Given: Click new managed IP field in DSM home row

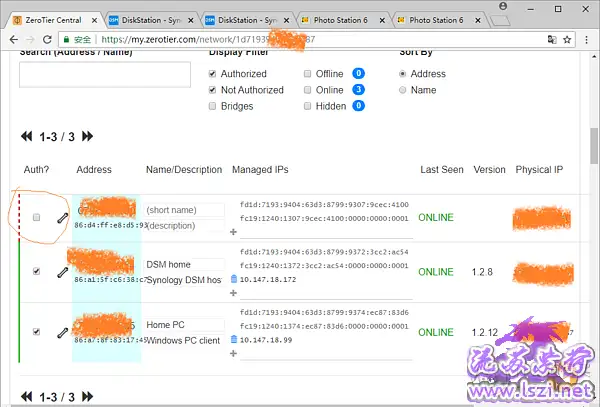Looking at the screenshot, I should [x=326, y=293].
